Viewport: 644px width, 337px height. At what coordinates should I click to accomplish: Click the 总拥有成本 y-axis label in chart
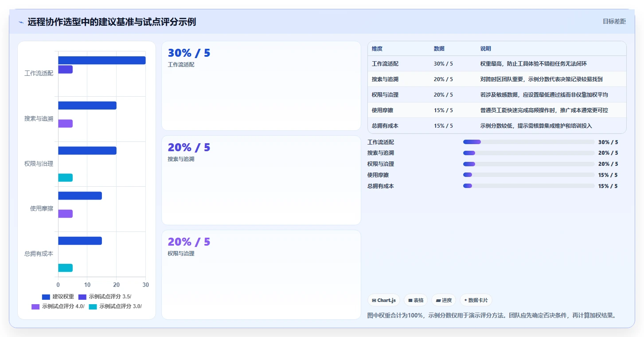click(39, 254)
